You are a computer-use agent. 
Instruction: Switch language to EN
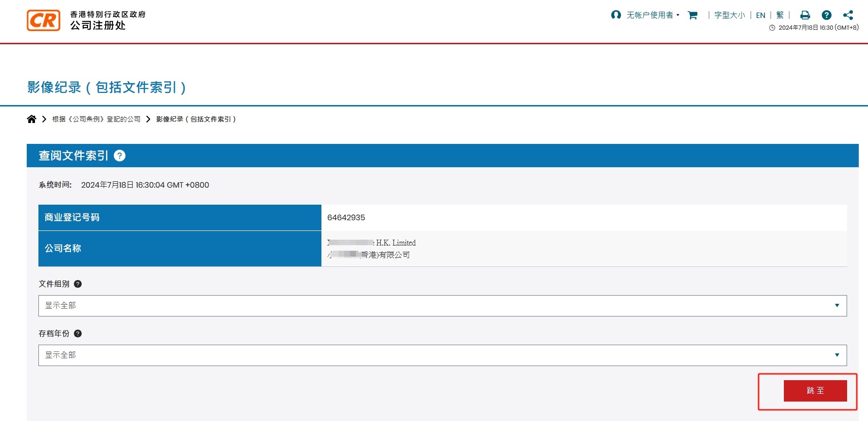click(761, 15)
